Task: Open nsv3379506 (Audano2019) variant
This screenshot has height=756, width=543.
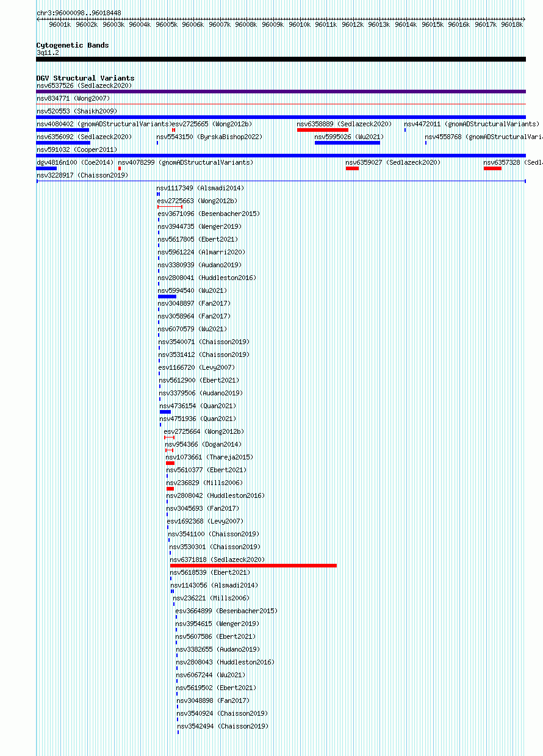Action: pyautogui.click(x=201, y=393)
